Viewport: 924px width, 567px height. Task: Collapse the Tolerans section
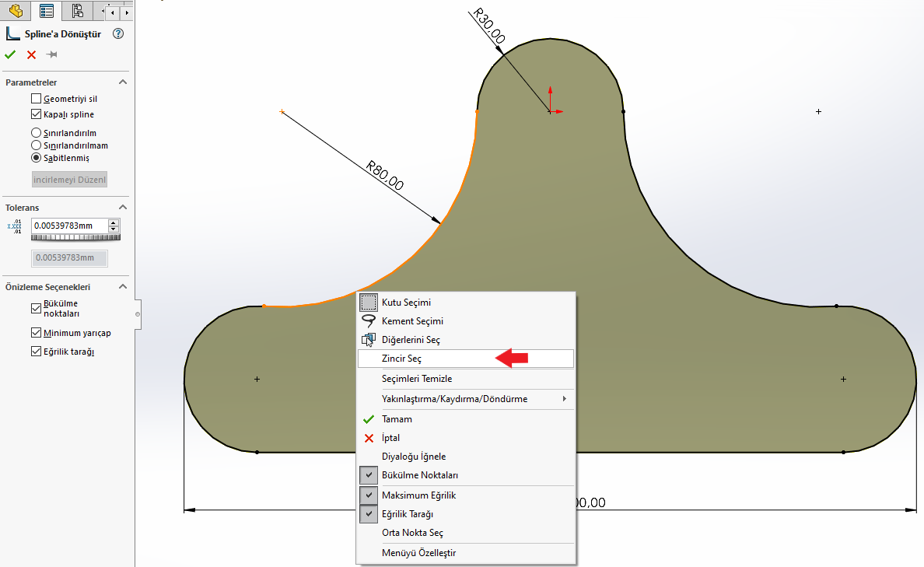(x=122, y=208)
